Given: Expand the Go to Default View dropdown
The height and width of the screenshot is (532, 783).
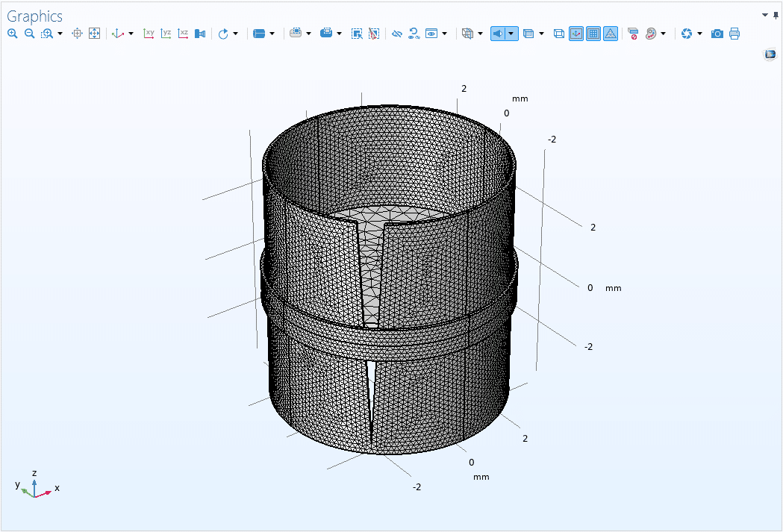Looking at the screenshot, I should coord(131,34).
